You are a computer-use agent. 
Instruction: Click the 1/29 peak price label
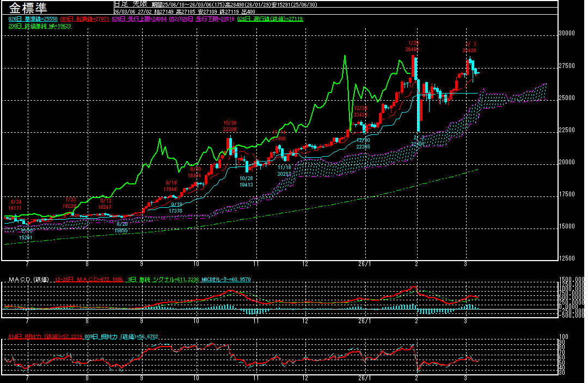click(413, 49)
